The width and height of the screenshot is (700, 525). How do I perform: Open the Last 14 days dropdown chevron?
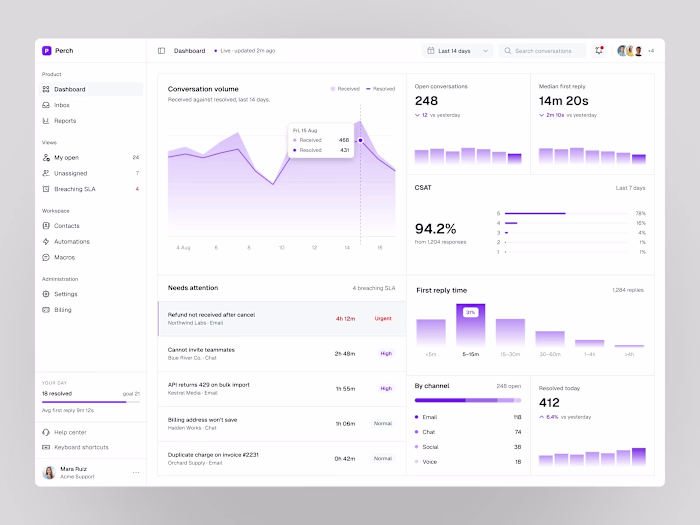[x=485, y=51]
